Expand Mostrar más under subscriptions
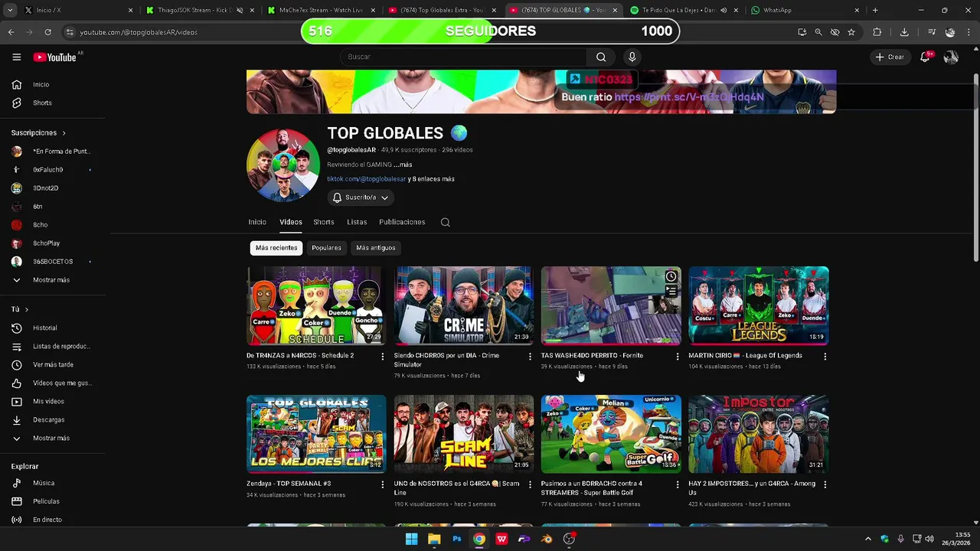 (52, 280)
